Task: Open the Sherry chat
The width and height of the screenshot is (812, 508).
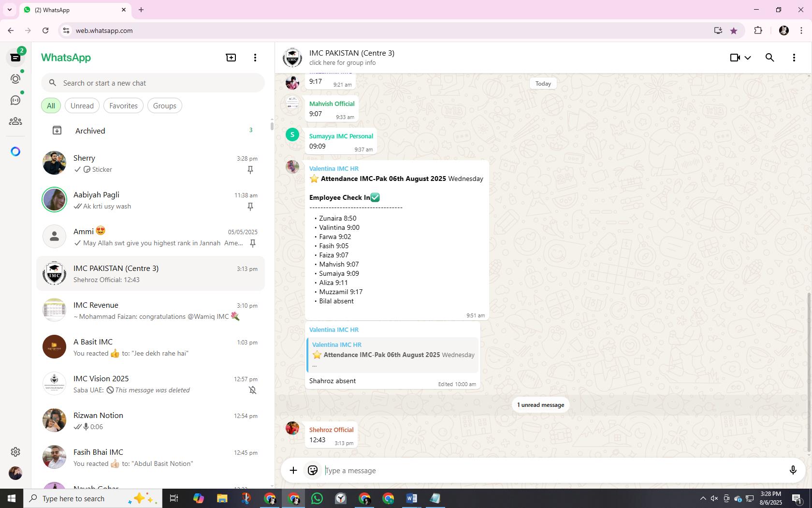Action: pyautogui.click(x=151, y=163)
